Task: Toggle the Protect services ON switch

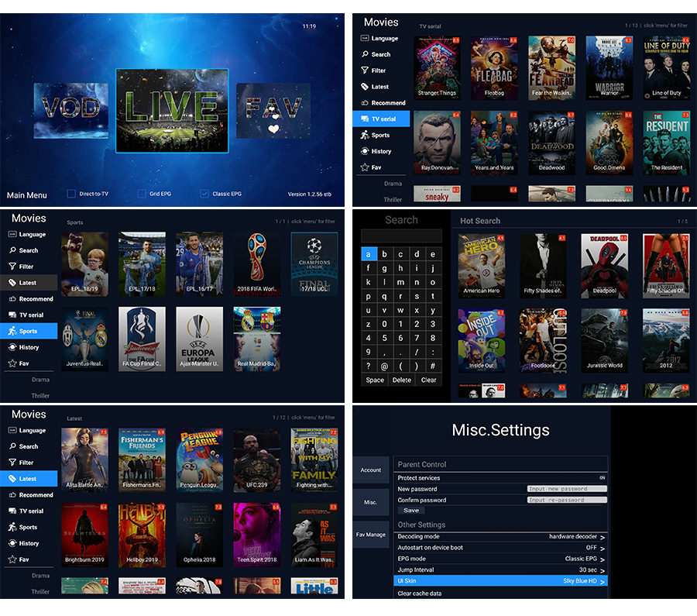Action: [x=603, y=477]
